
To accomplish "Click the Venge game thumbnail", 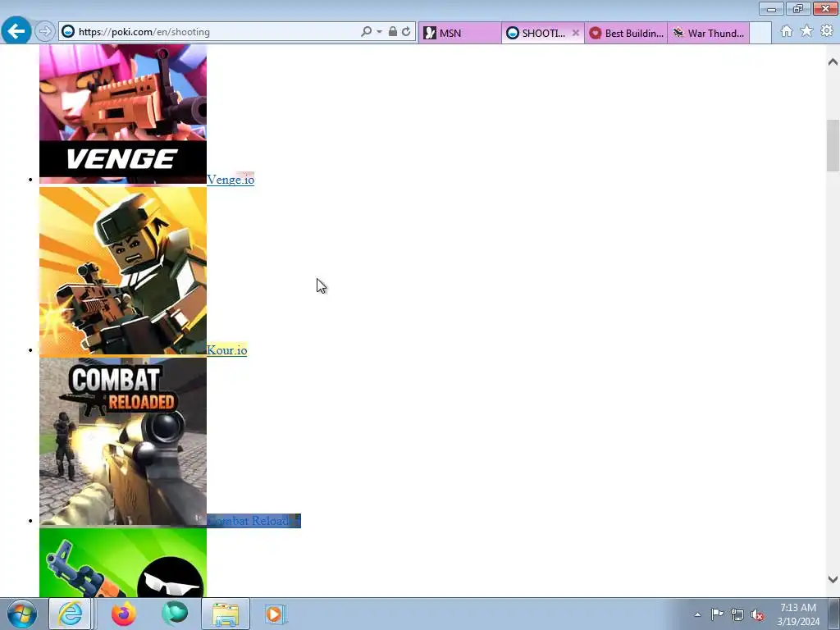I will [123, 114].
